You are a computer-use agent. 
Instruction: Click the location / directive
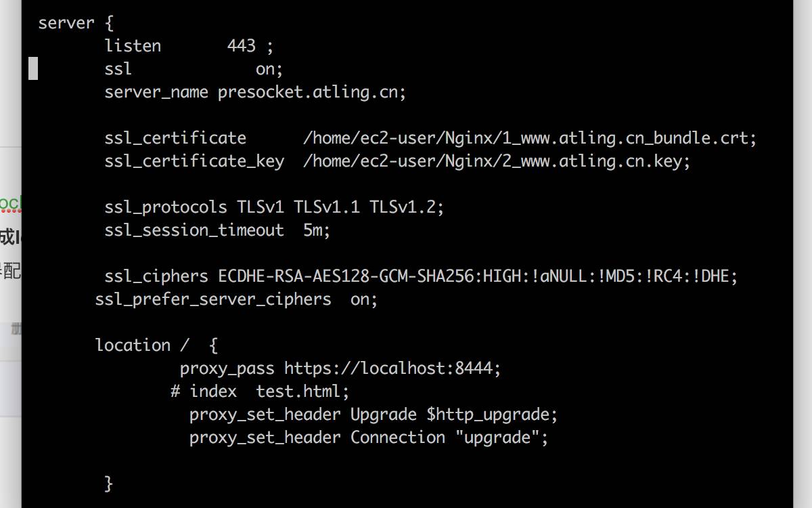(x=142, y=345)
